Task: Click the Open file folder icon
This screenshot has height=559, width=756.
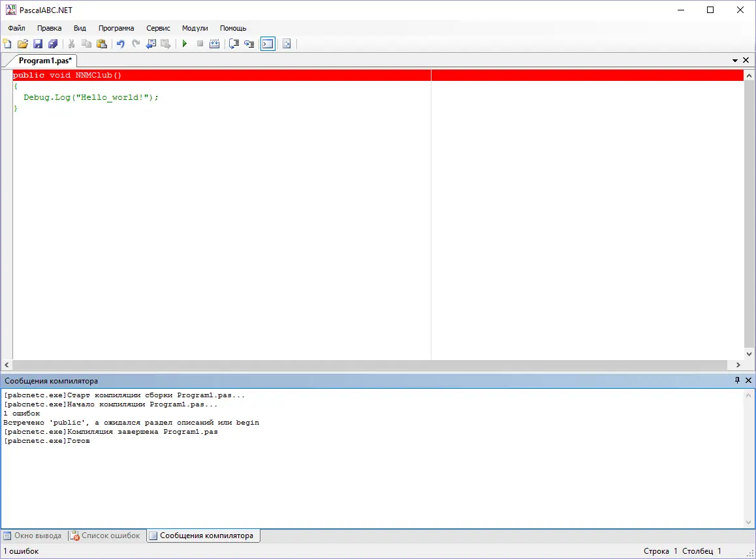Action: [x=23, y=44]
